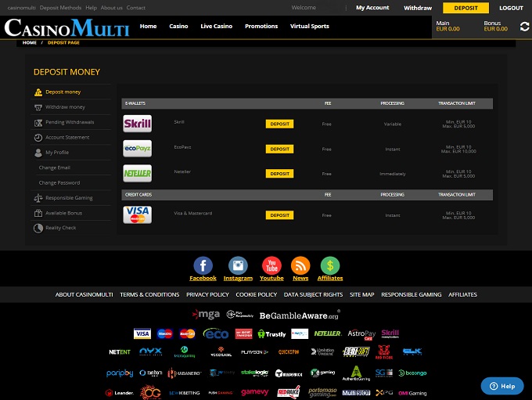
Task: Click the green Affiliates dollar icon
Action: coord(330,265)
